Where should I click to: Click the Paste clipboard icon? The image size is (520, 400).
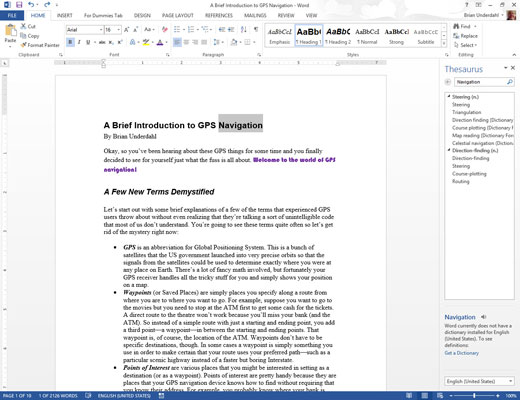point(10,31)
